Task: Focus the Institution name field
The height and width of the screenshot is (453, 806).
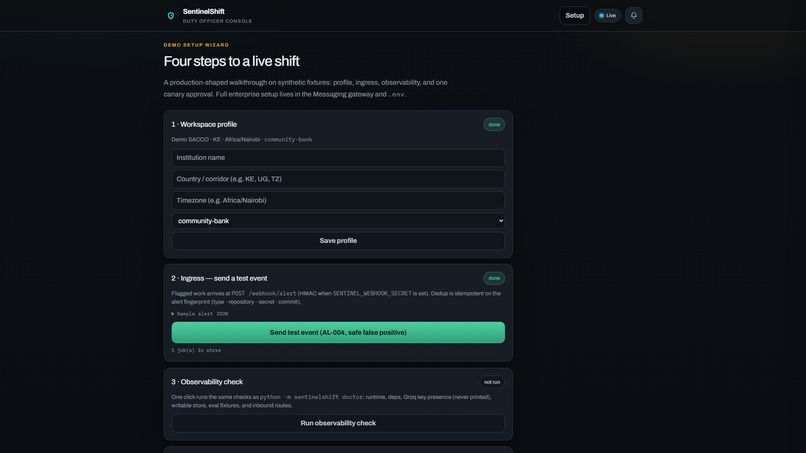Action: pos(338,158)
